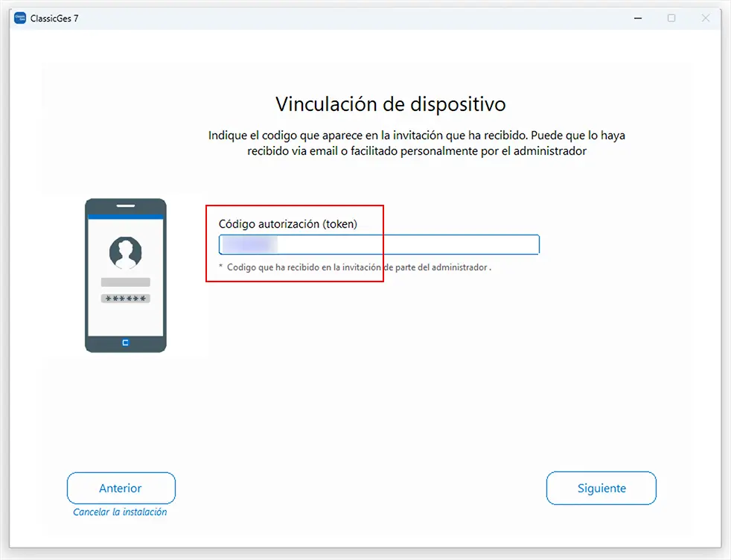This screenshot has width=731, height=560.
Task: Click the phone's home button icon
Action: 125,343
